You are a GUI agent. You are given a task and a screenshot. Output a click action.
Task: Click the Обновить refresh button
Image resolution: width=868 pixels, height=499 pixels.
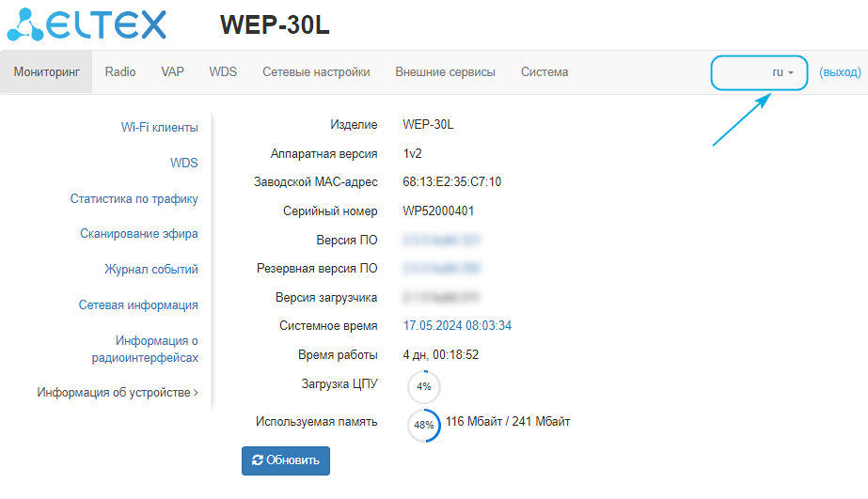(286, 460)
